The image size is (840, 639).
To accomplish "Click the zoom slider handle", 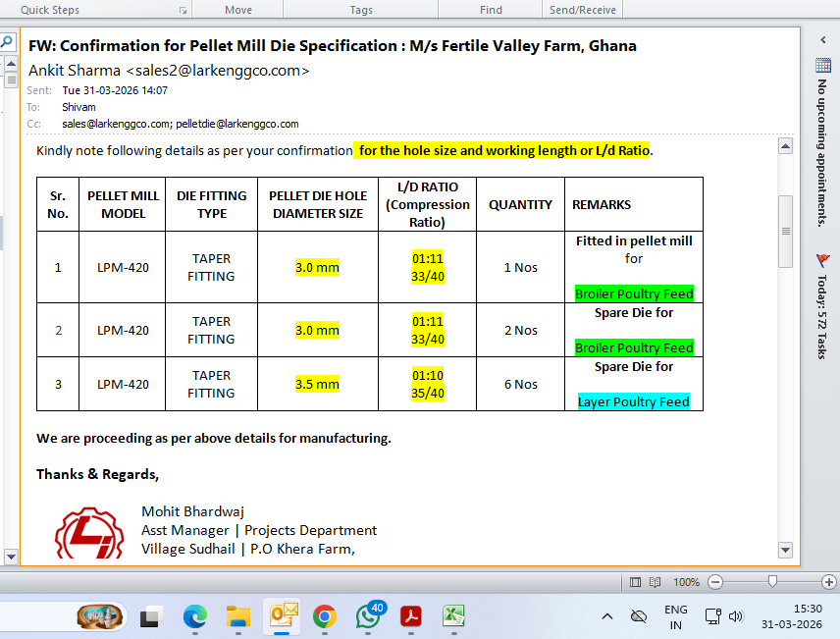I will pyautogui.click(x=772, y=582).
